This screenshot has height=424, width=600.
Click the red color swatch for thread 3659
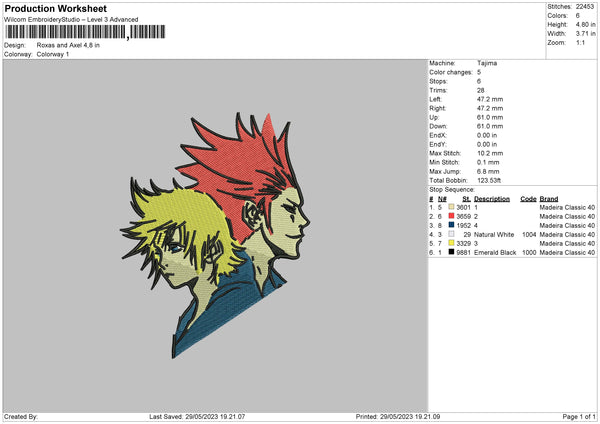(x=451, y=216)
